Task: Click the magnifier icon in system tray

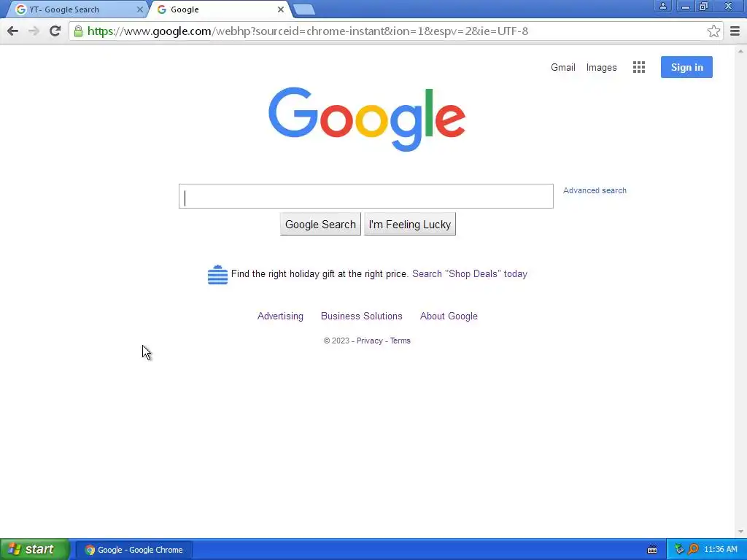Action: [x=693, y=550]
